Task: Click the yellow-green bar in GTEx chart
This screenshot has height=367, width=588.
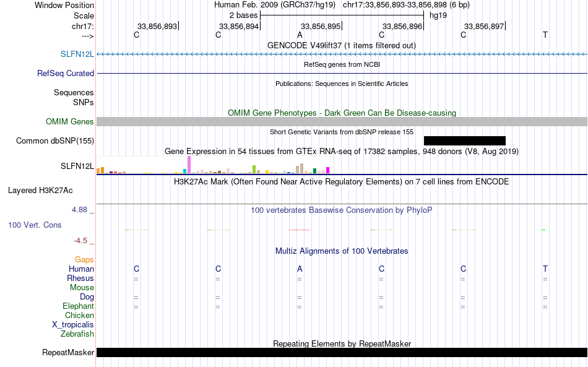Action: pyautogui.click(x=254, y=169)
